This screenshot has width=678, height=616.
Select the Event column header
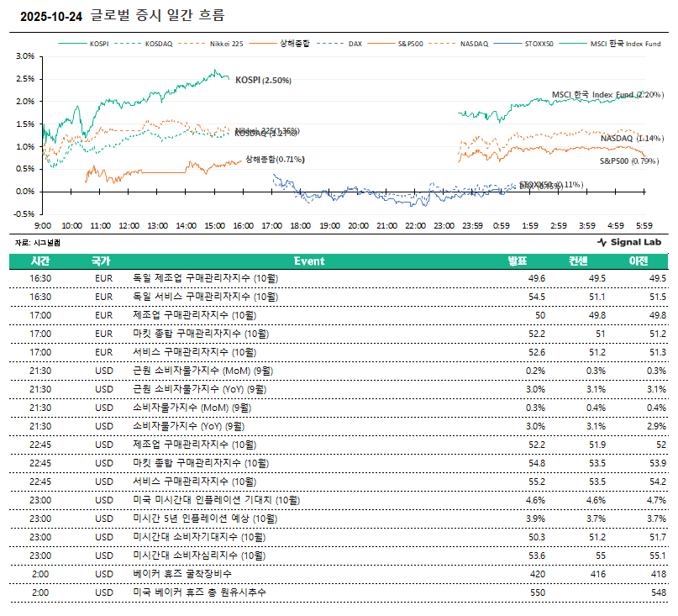tap(308, 261)
